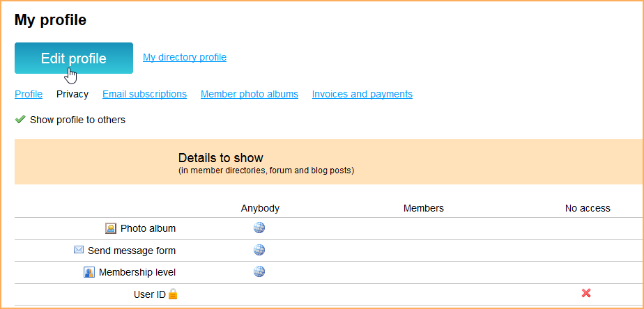Select the Privacy tab
This screenshot has height=309, width=644.
tap(72, 95)
